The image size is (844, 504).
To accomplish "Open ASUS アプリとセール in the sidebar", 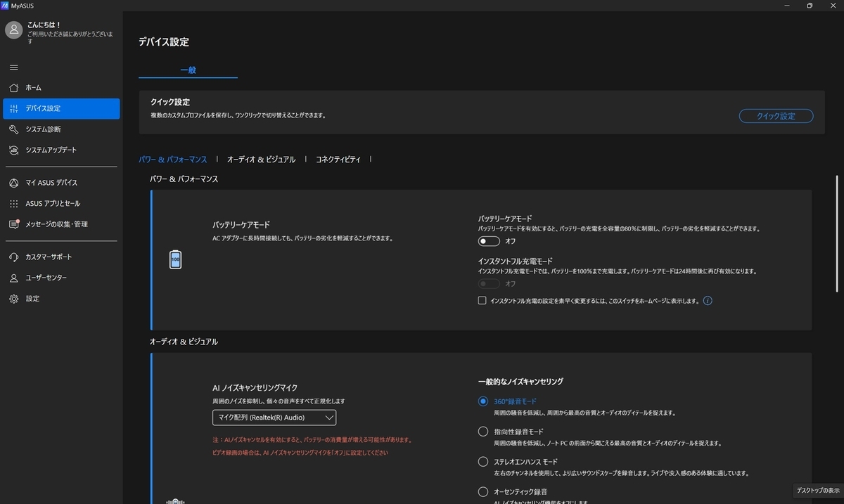I will tap(61, 204).
